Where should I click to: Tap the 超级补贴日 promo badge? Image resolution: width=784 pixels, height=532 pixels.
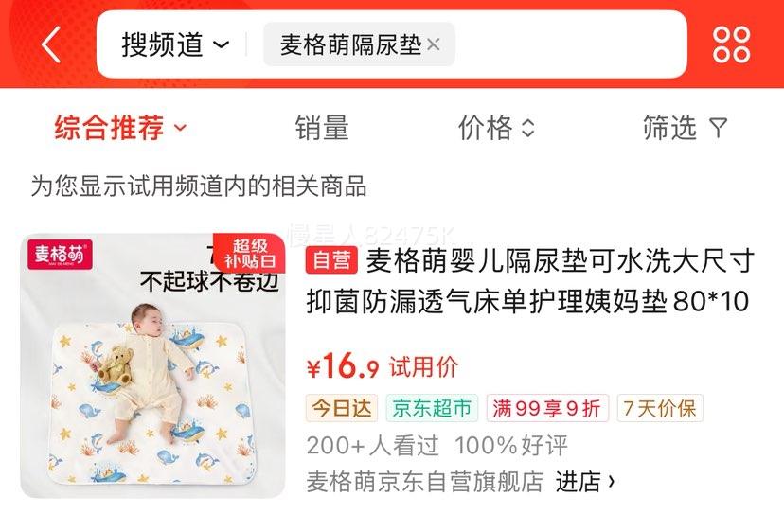click(x=249, y=253)
